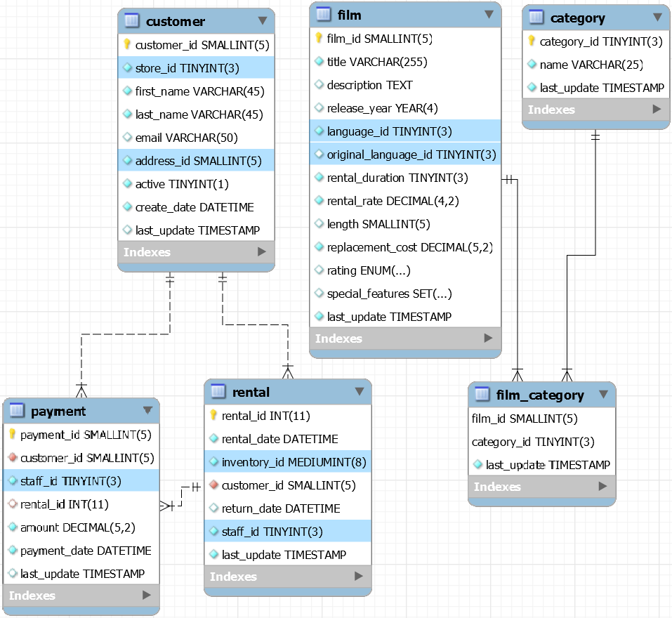The image size is (672, 618).
Task: Collapse the film table using header arrow
Action: click(x=489, y=15)
